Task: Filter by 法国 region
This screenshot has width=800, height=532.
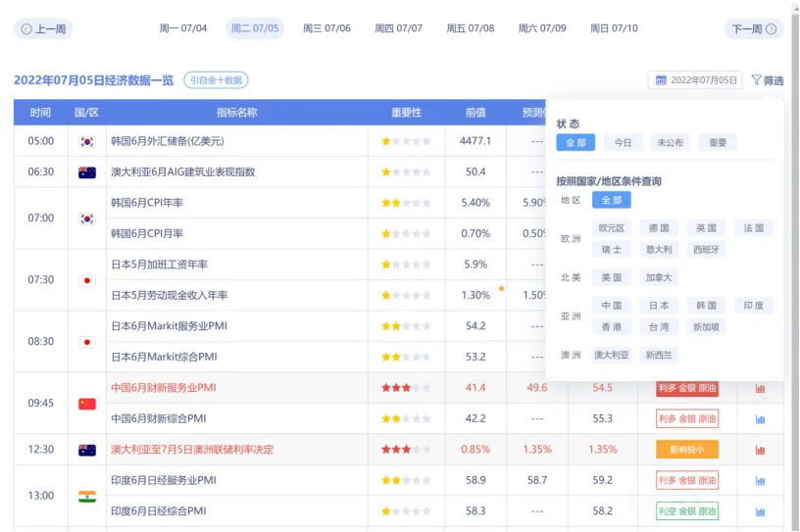Action: click(x=754, y=228)
